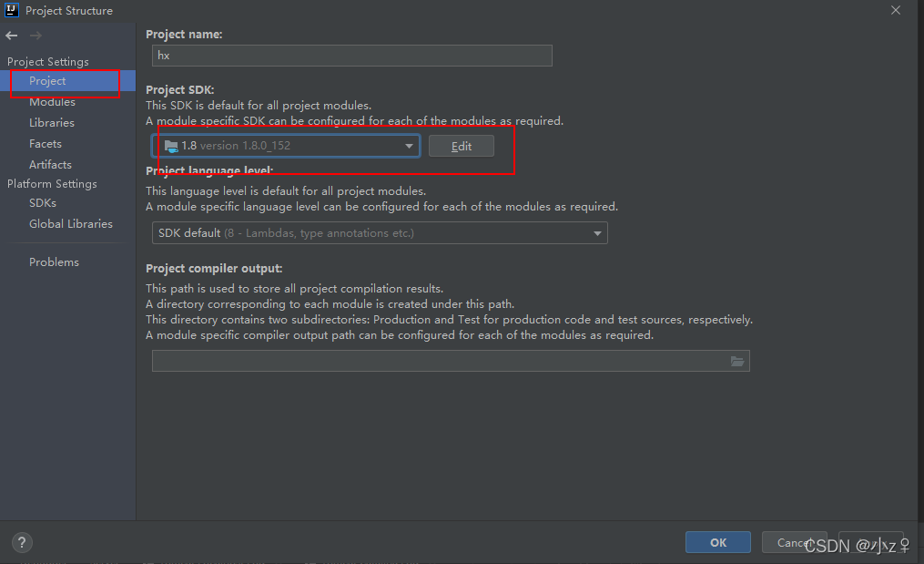The image size is (924, 564).
Task: Open the Libraries settings page
Action: [x=52, y=123]
